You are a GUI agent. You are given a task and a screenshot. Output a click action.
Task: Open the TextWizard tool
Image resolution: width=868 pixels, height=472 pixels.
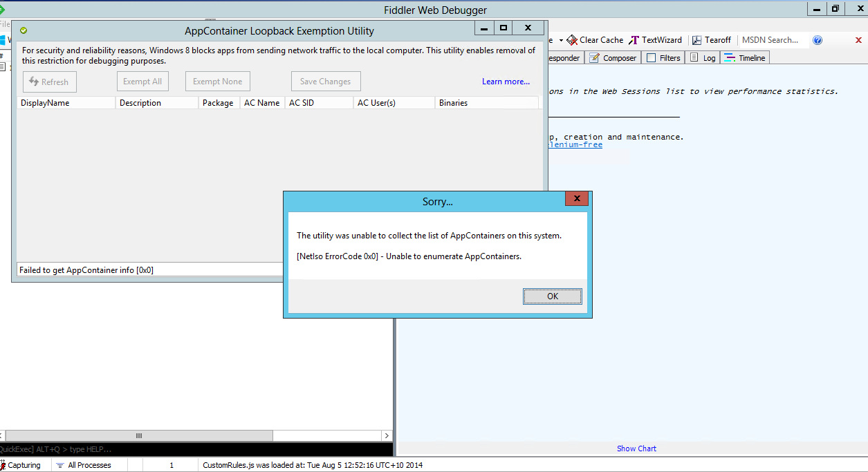tap(655, 40)
